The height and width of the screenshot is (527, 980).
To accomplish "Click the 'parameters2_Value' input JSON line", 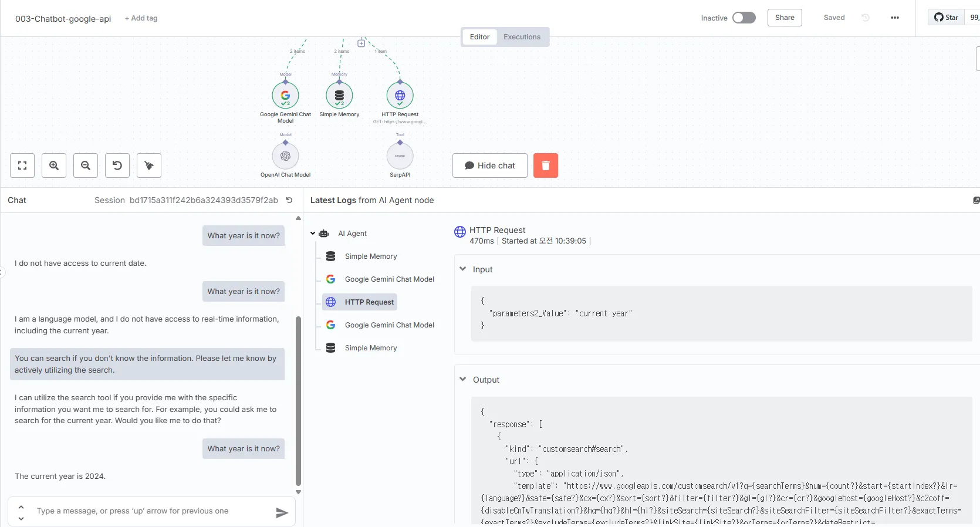I will 560,313.
